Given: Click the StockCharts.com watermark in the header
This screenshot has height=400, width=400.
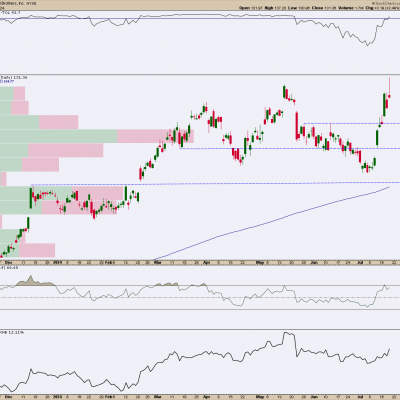Looking at the screenshot, I should click(387, 2).
